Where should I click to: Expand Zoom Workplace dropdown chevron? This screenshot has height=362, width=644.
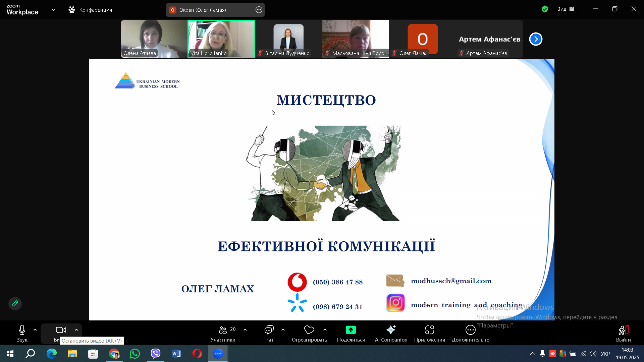click(x=54, y=10)
